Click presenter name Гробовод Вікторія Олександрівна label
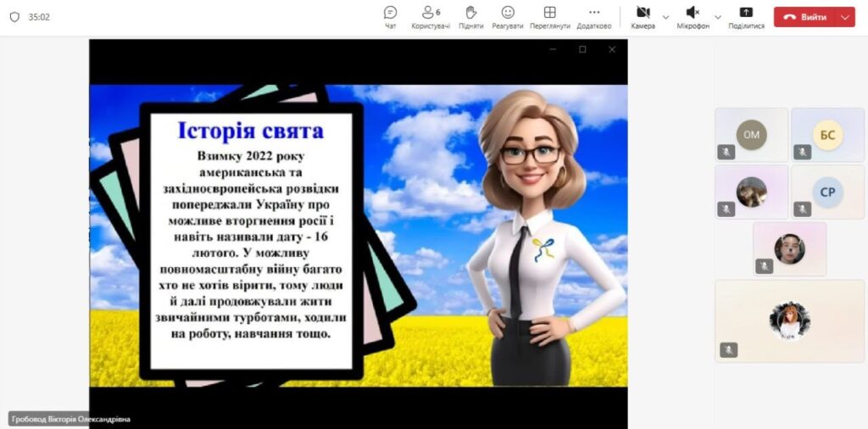Image resolution: width=868 pixels, height=429 pixels. pos(72,419)
